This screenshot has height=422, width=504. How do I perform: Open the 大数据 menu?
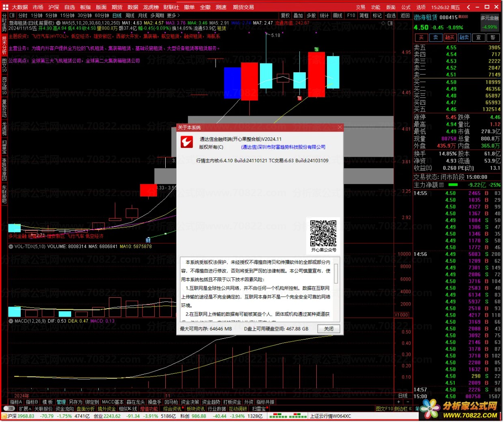(x=19, y=7)
